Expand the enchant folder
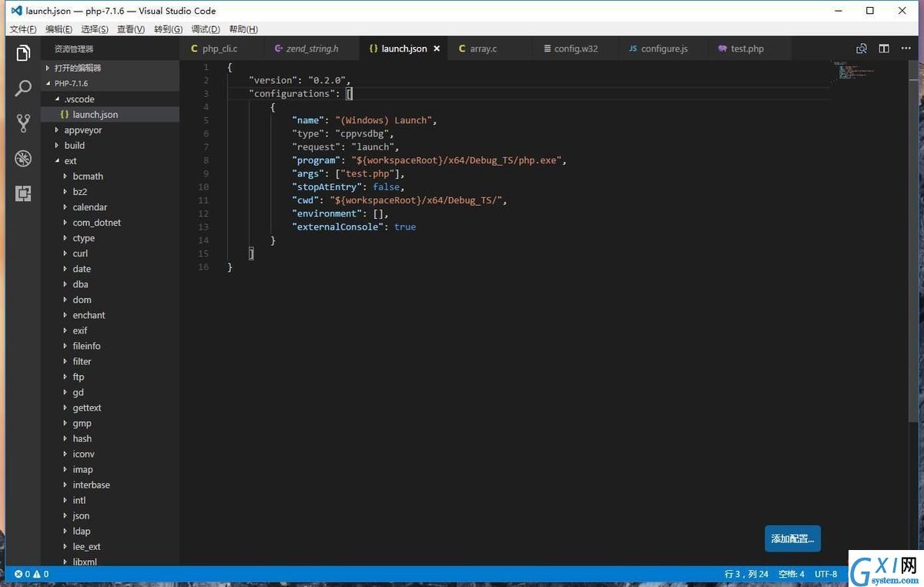 [x=110, y=314]
